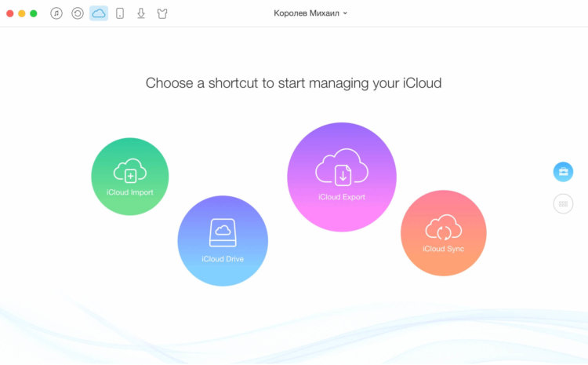The image size is (588, 365).
Task: Open the iTunes Backup restore icon
Action: (78, 13)
